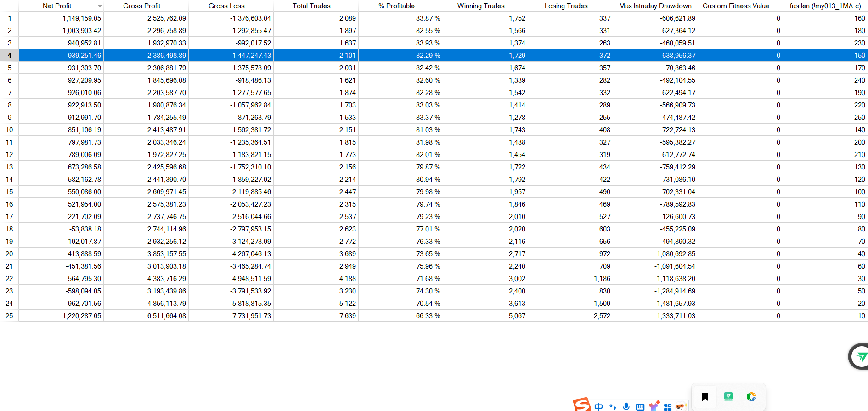Open the green paper plane tray icon
868x411 pixels.
[728, 396]
